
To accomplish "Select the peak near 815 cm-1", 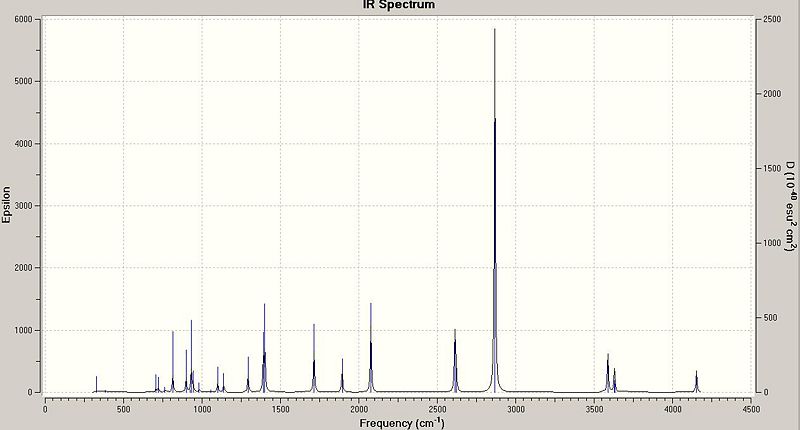I will (x=173, y=362).
